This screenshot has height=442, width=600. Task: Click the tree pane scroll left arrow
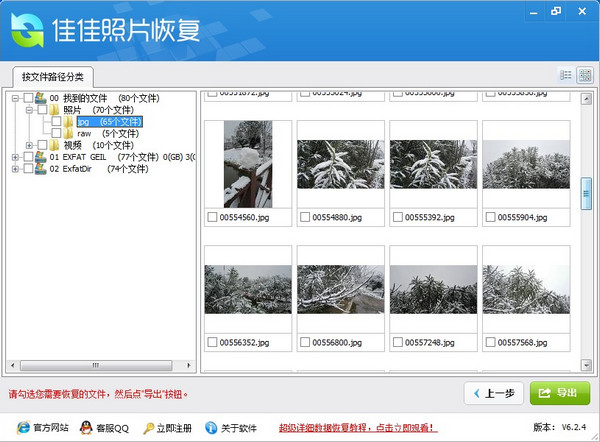pos(13,365)
